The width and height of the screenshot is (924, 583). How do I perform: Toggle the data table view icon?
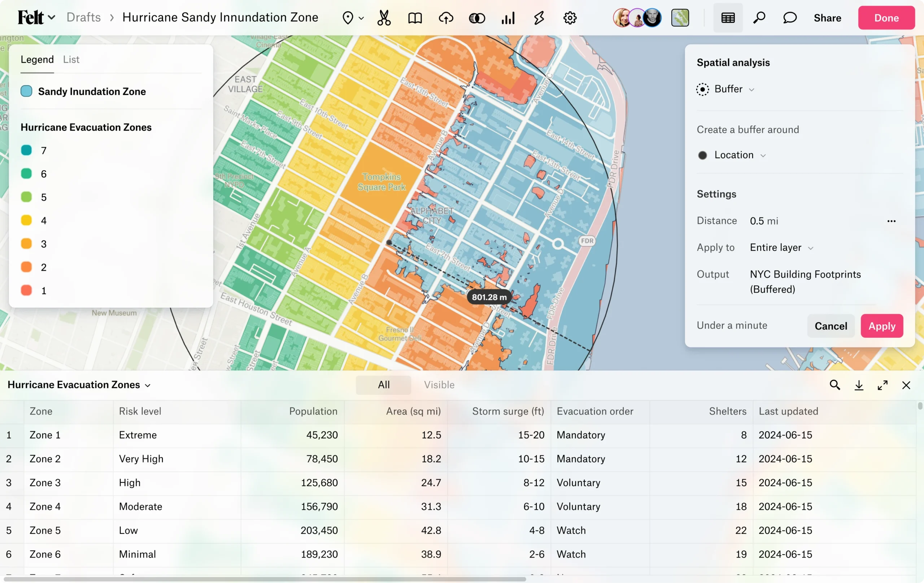click(x=728, y=18)
